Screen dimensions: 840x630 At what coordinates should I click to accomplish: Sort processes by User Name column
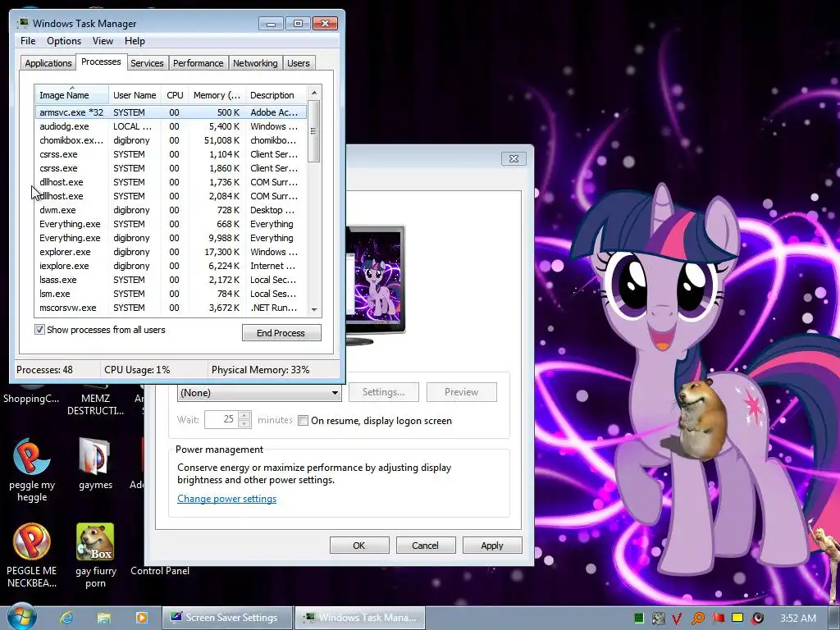pyautogui.click(x=135, y=95)
